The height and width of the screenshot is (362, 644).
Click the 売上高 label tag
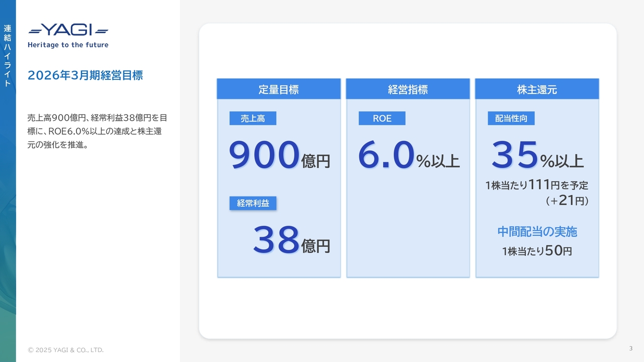253,119
